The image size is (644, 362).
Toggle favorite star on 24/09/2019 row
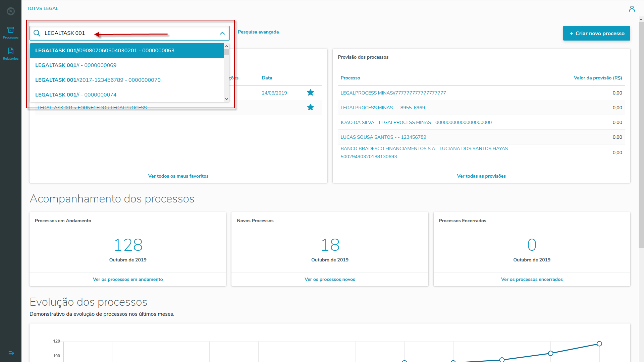click(x=310, y=93)
